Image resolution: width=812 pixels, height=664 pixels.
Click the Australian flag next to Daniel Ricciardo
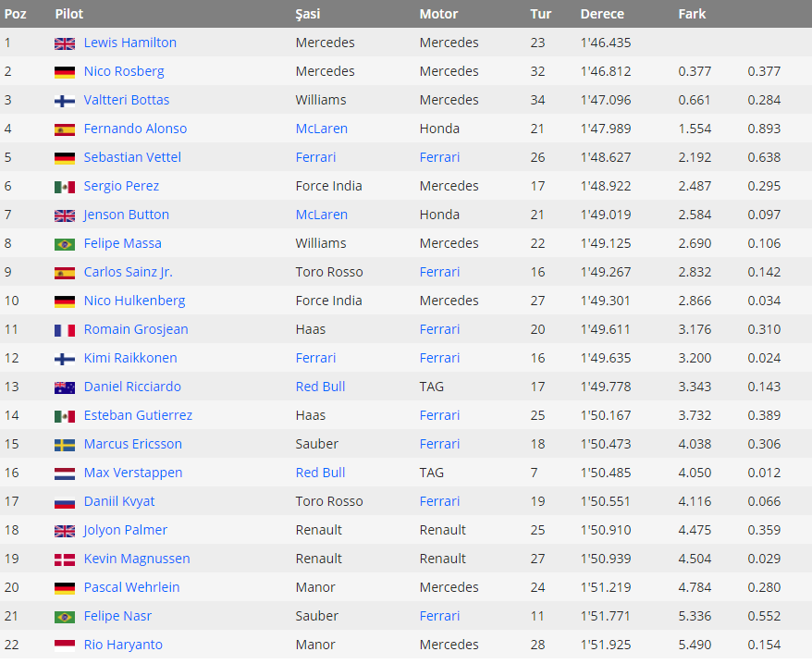(65, 387)
